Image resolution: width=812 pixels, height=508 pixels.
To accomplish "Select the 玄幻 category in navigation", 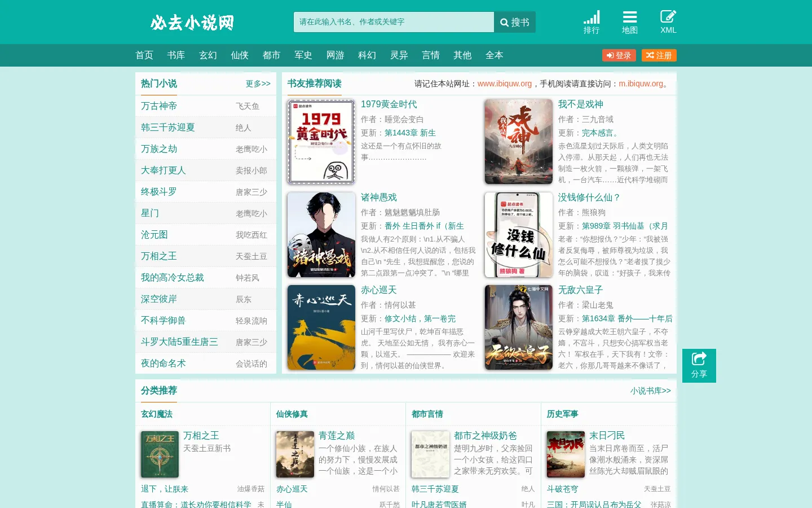I will [208, 55].
